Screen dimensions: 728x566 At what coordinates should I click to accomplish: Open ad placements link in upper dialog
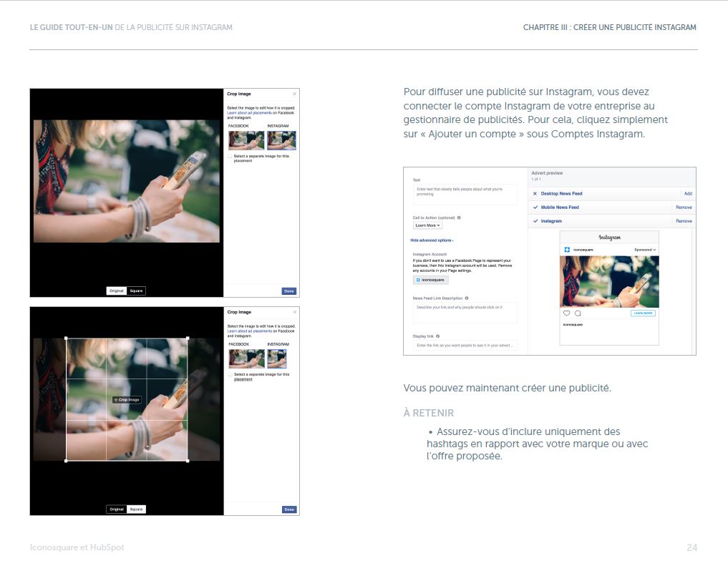point(249,113)
